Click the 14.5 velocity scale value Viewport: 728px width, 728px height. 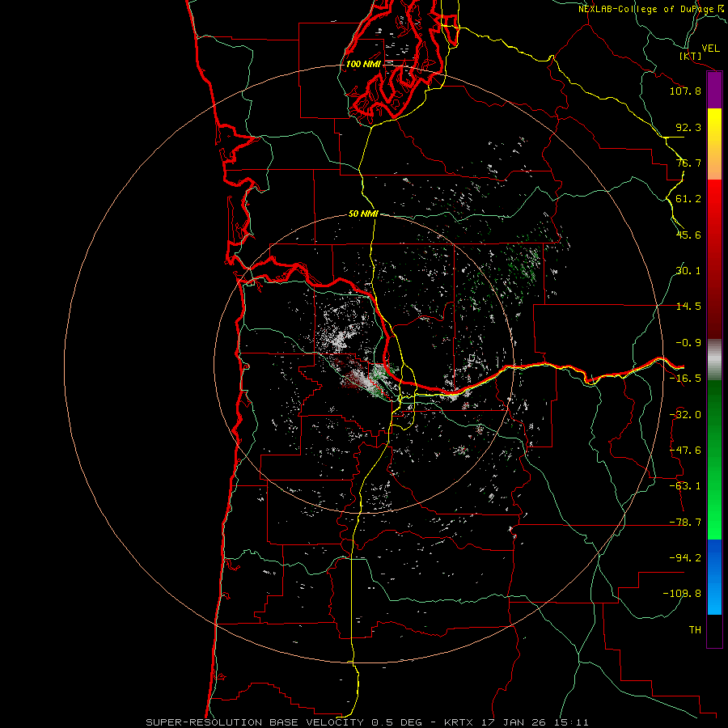coord(688,307)
